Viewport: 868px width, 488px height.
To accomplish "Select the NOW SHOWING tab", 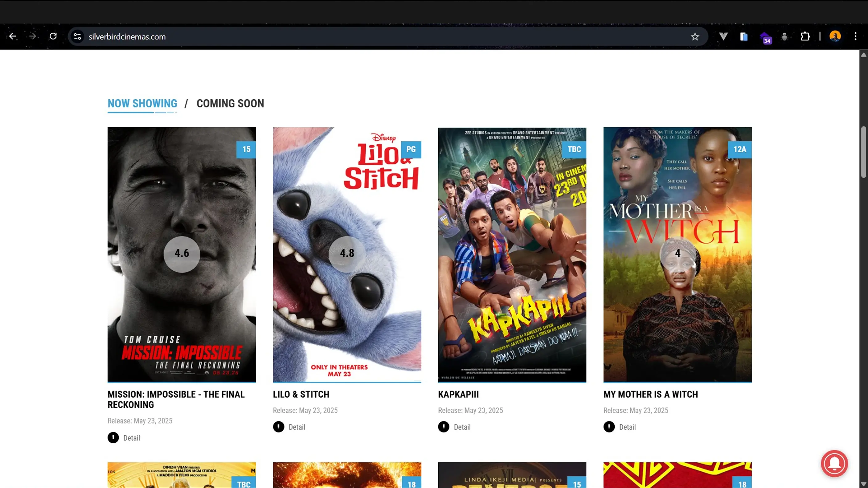I will coord(142,104).
